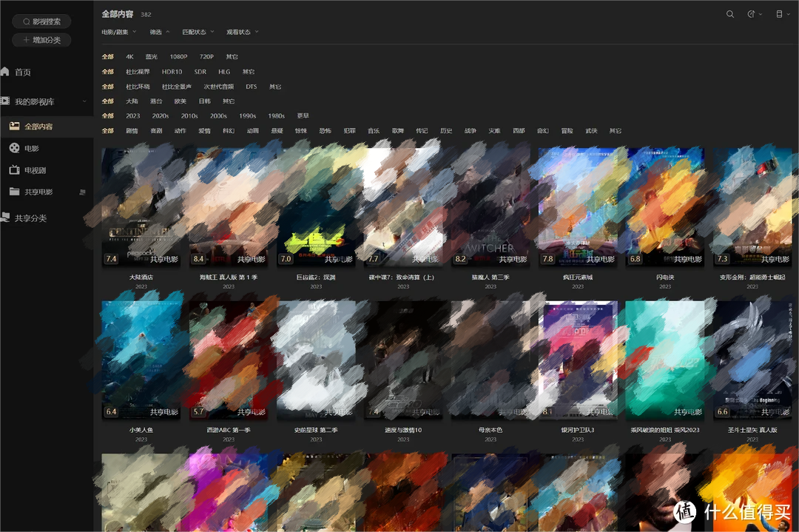Click the share badge beside 共享电影
Viewport: 799px width, 532px height.
[x=83, y=192]
